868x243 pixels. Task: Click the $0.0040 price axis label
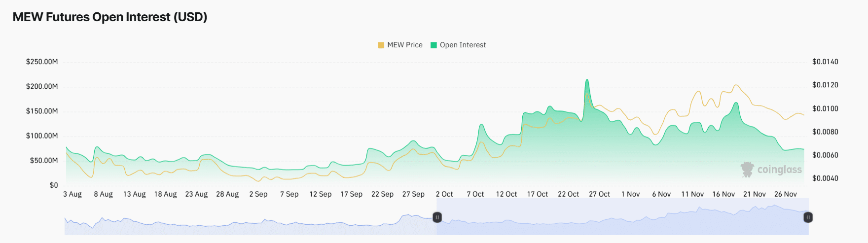[x=825, y=178]
